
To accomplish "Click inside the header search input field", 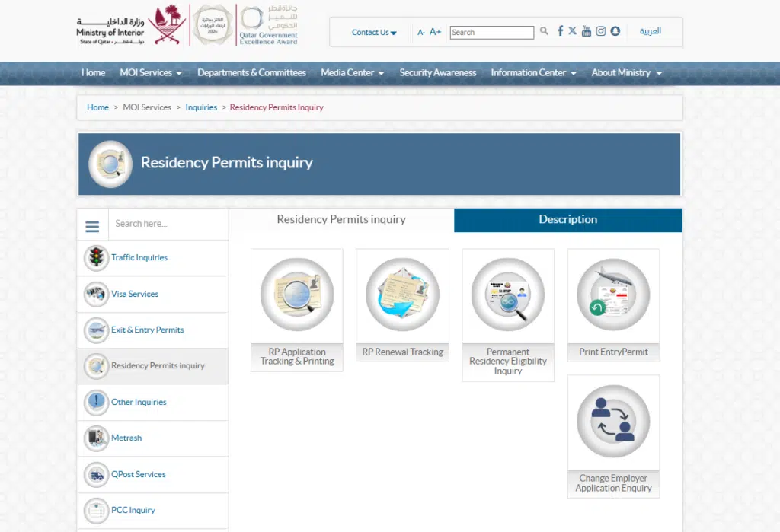I will coord(491,32).
